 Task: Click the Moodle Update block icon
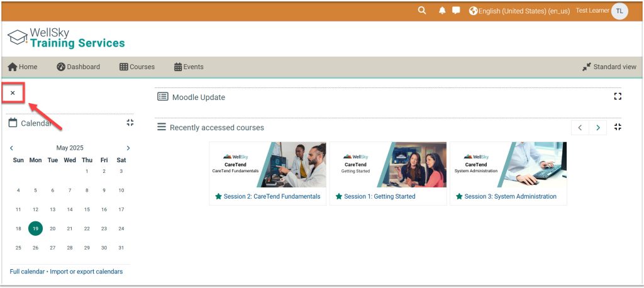pyautogui.click(x=163, y=97)
